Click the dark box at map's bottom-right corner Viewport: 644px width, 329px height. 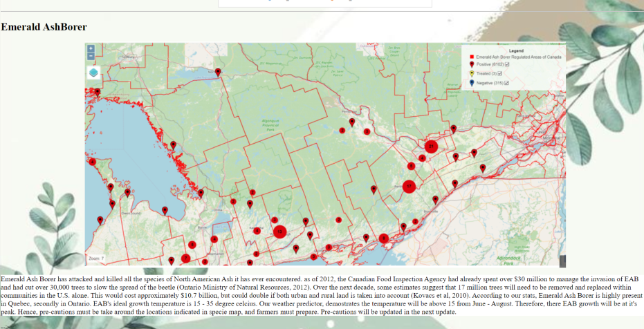click(x=562, y=261)
